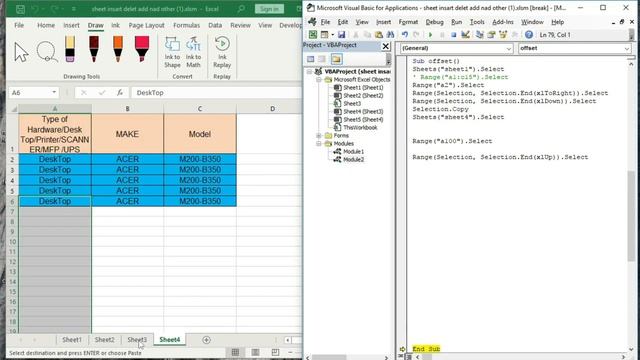Click the Paste icon in VBA toolbar

coord(379,35)
